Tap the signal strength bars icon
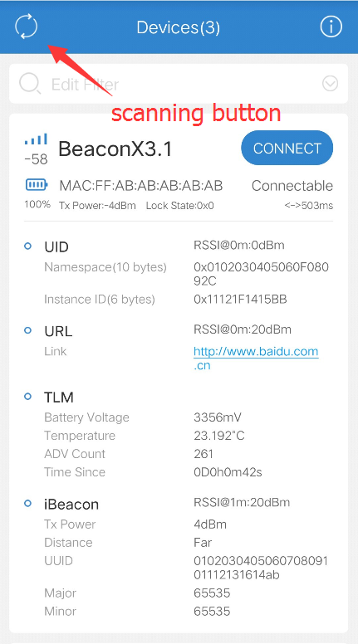Screen dimensions: 358x644 point(36,139)
